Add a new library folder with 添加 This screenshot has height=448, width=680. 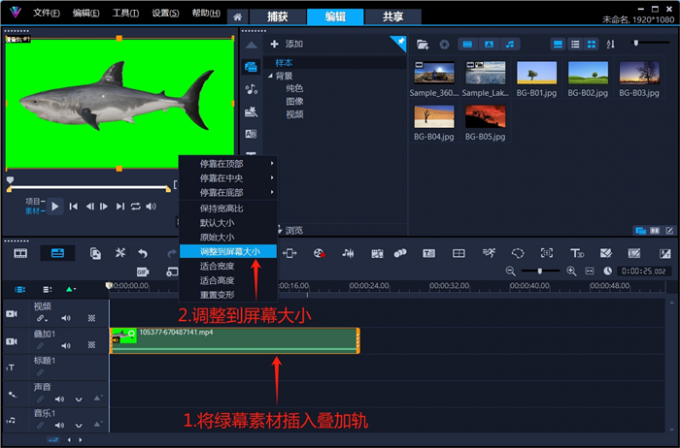pos(287,44)
